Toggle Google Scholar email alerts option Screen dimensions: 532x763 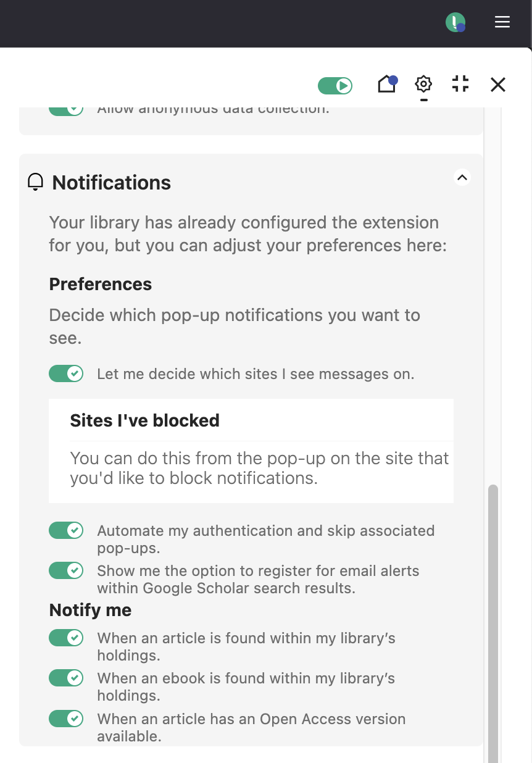tap(66, 570)
